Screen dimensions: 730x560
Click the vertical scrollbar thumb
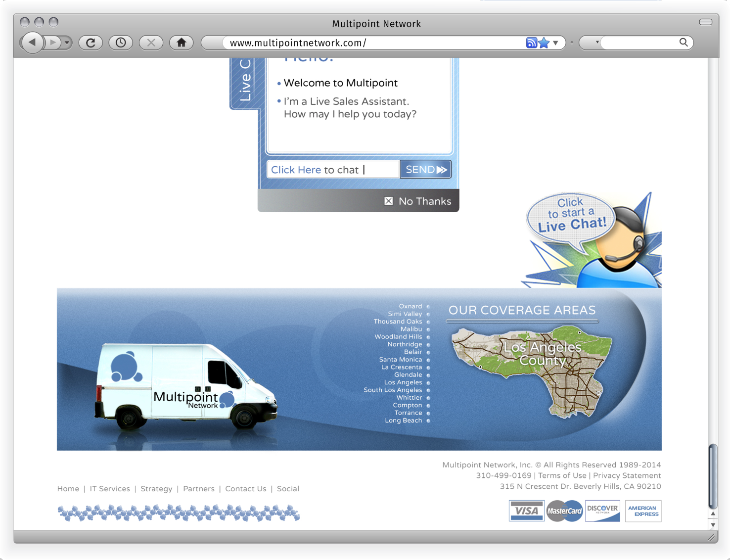713,476
